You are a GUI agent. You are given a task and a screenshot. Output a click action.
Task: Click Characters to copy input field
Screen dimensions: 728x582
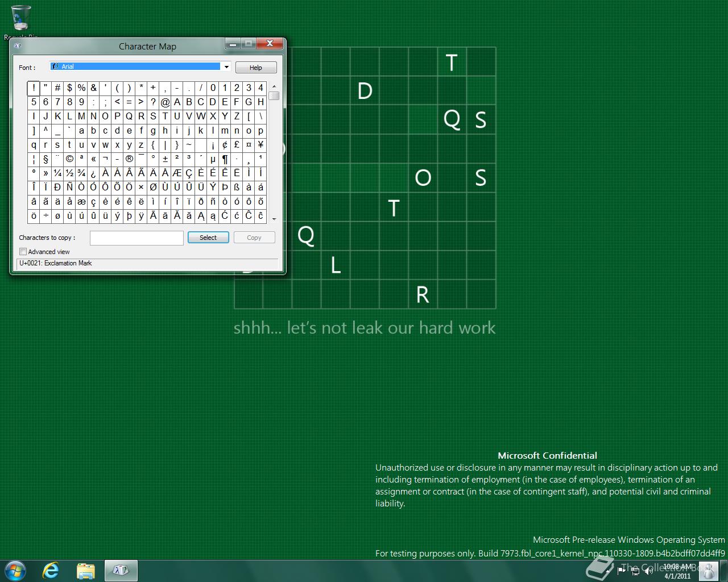(136, 238)
